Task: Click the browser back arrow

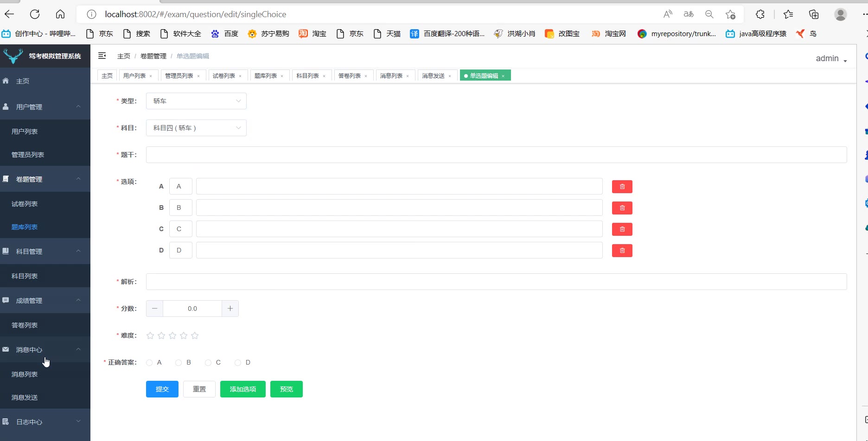Action: (9, 14)
